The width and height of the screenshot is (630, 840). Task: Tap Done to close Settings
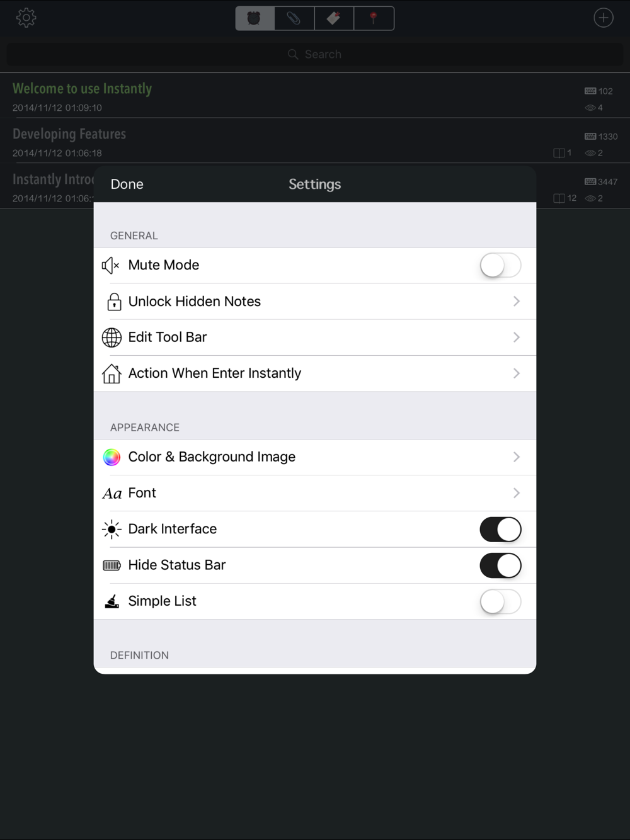[127, 184]
